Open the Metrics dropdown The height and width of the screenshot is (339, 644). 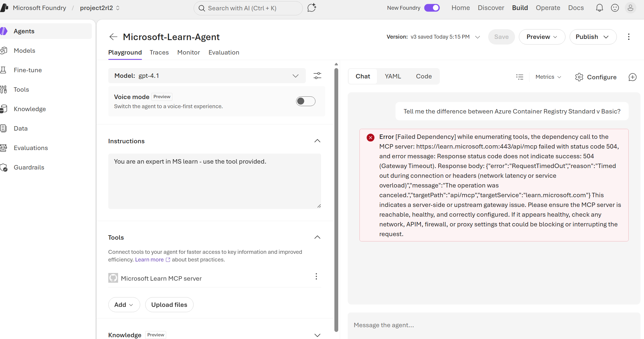(x=548, y=77)
